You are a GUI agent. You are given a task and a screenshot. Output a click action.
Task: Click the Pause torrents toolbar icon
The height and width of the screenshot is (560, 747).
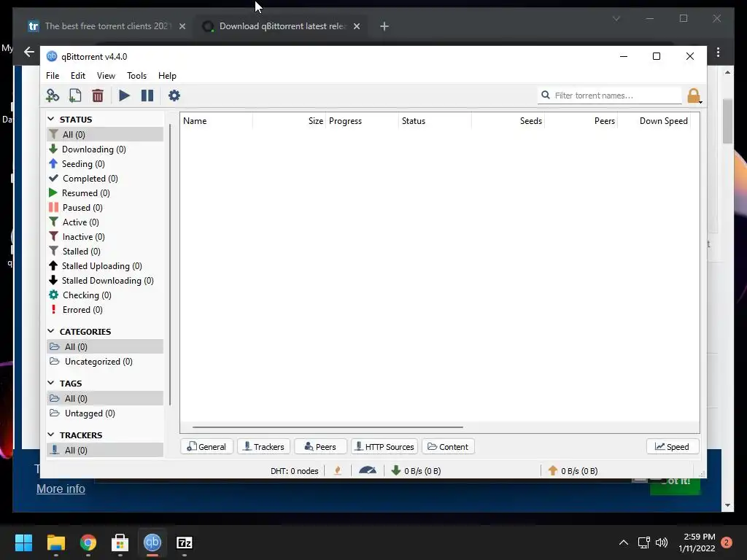pos(147,96)
